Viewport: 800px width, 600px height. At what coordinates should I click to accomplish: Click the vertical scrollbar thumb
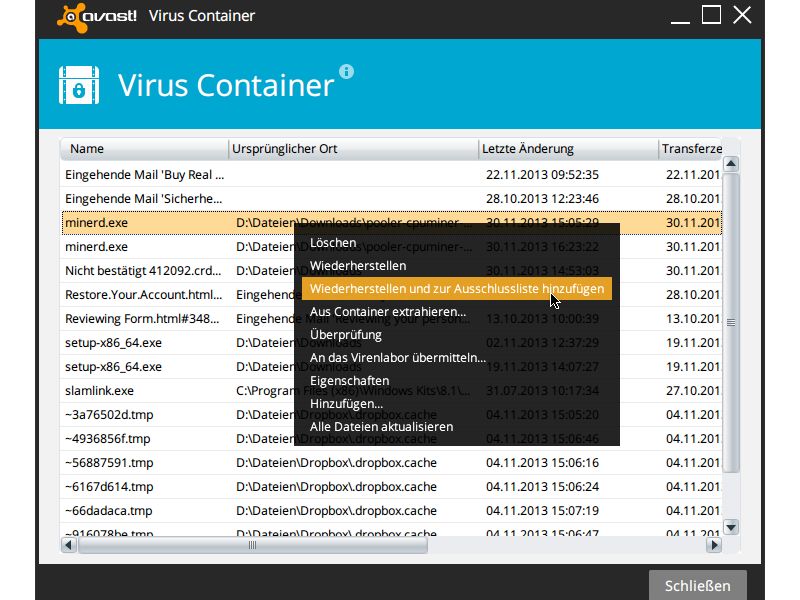(731, 322)
